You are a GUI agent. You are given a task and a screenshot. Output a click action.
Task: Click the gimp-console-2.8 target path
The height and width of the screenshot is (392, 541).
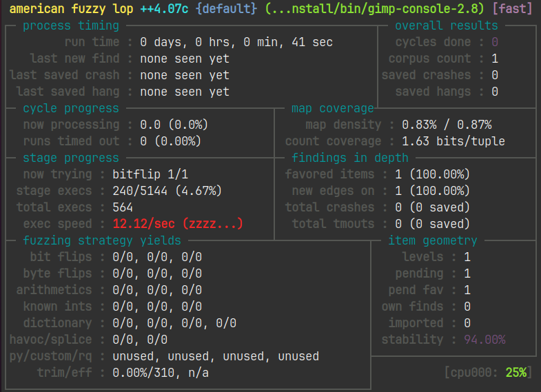pos(375,9)
